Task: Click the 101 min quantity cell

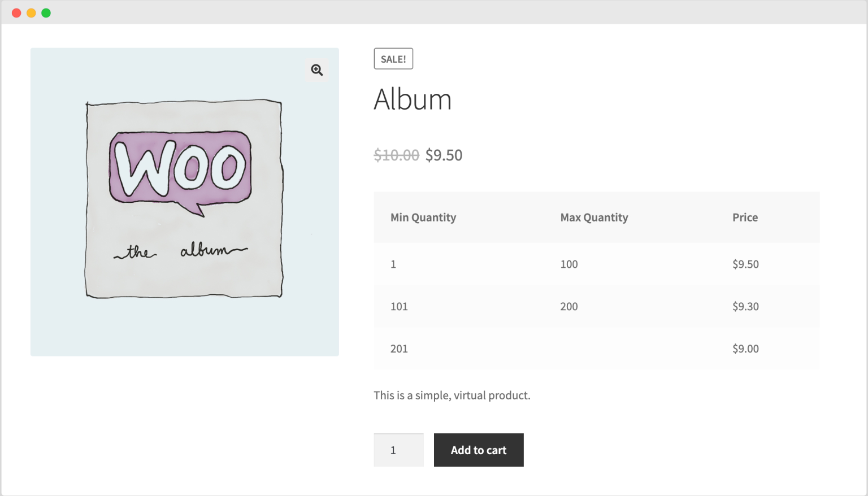Action: (x=399, y=307)
